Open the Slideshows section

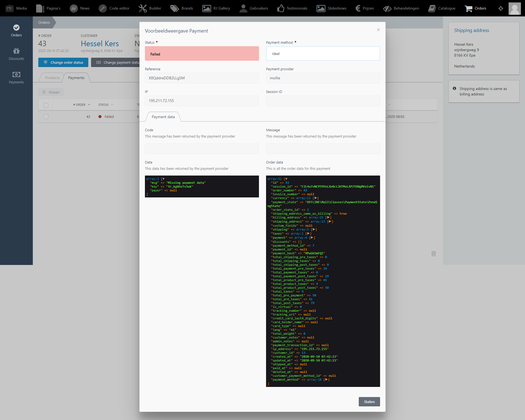pos(331,8)
